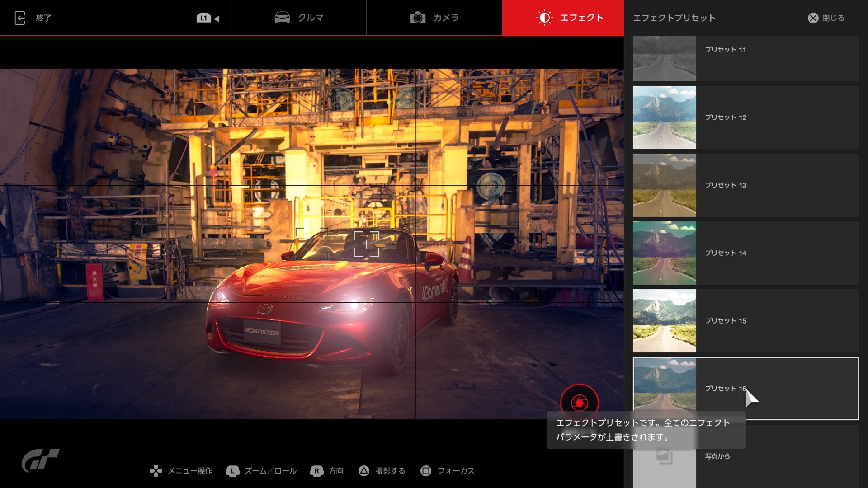Screen dimensions: 868x488
Task: Switch to the カメラ tab
Action: coord(434,18)
